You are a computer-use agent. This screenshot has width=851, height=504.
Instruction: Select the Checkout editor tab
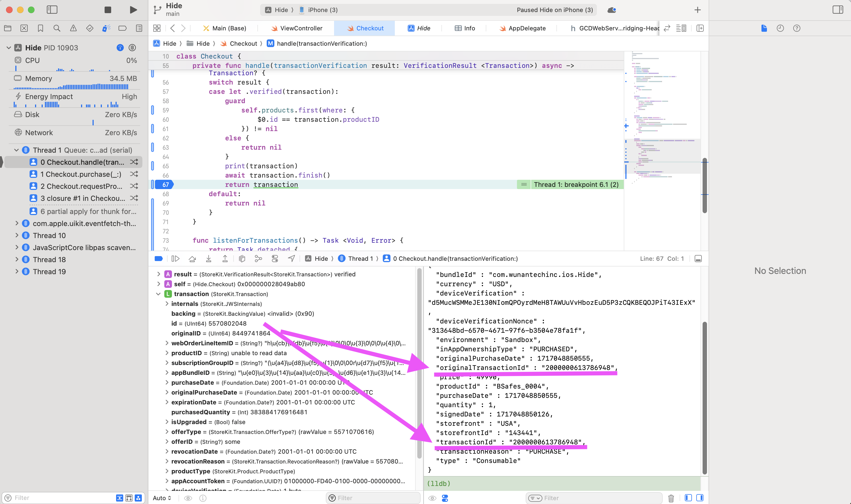pyautogui.click(x=365, y=28)
